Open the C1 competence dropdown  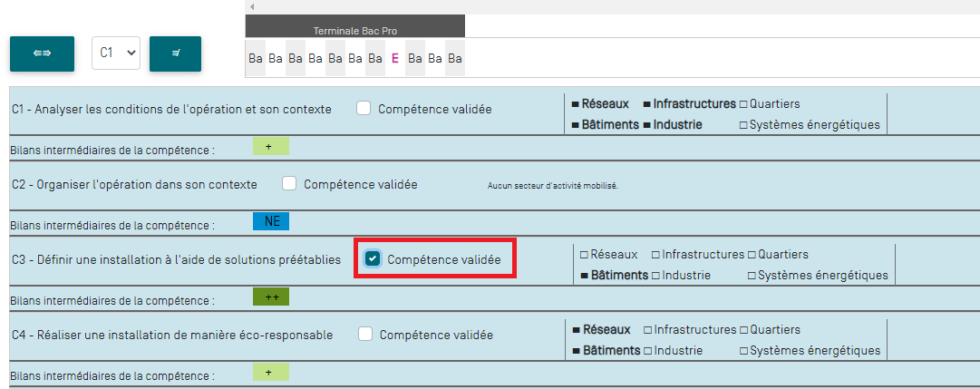pos(115,53)
